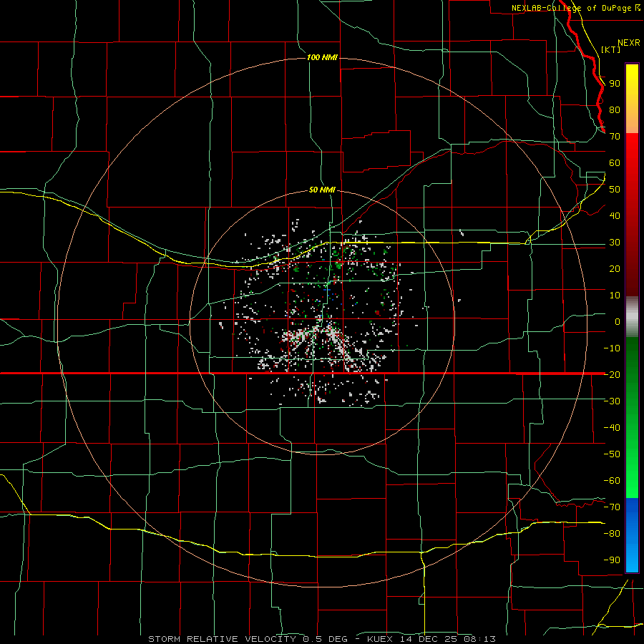
Task: Click the STORM RELATIVE VELOCITY caption text
Action: point(222,639)
